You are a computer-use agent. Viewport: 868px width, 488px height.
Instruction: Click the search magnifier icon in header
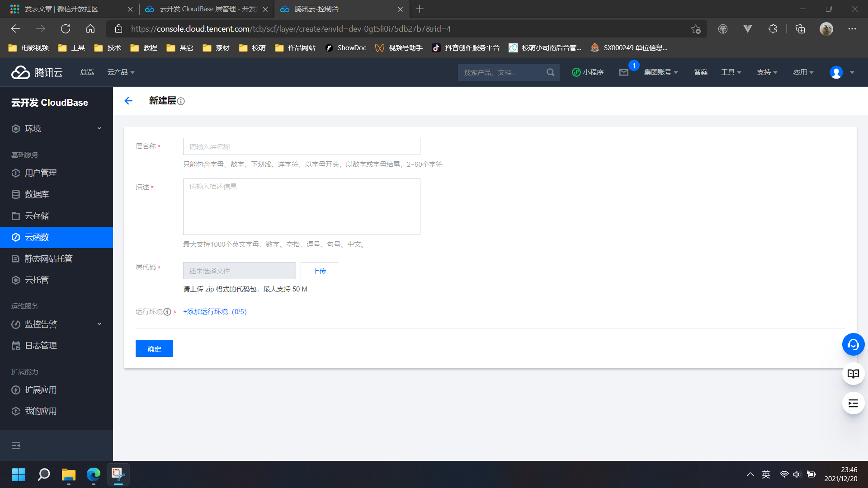pos(550,72)
